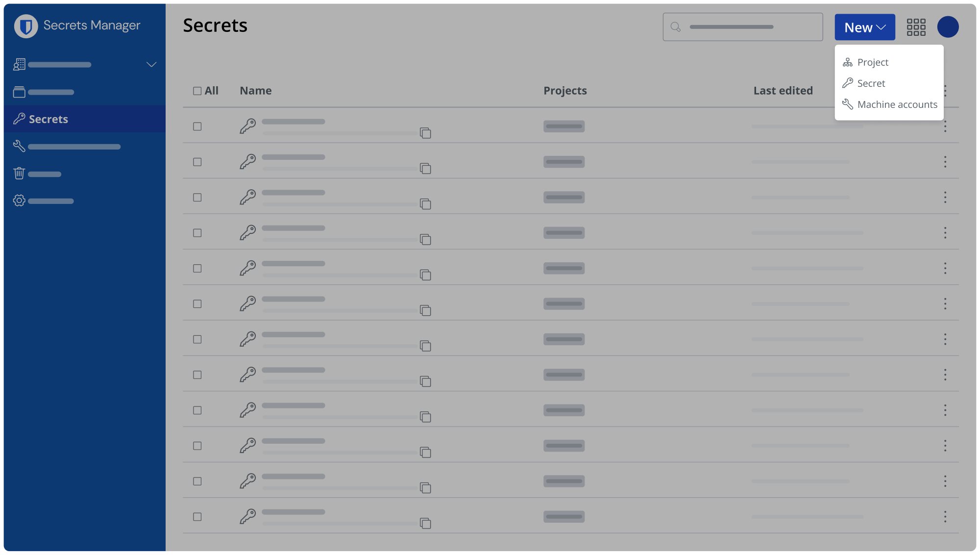Open the trash section in sidebar
This screenshot has height=555, width=980.
click(19, 174)
